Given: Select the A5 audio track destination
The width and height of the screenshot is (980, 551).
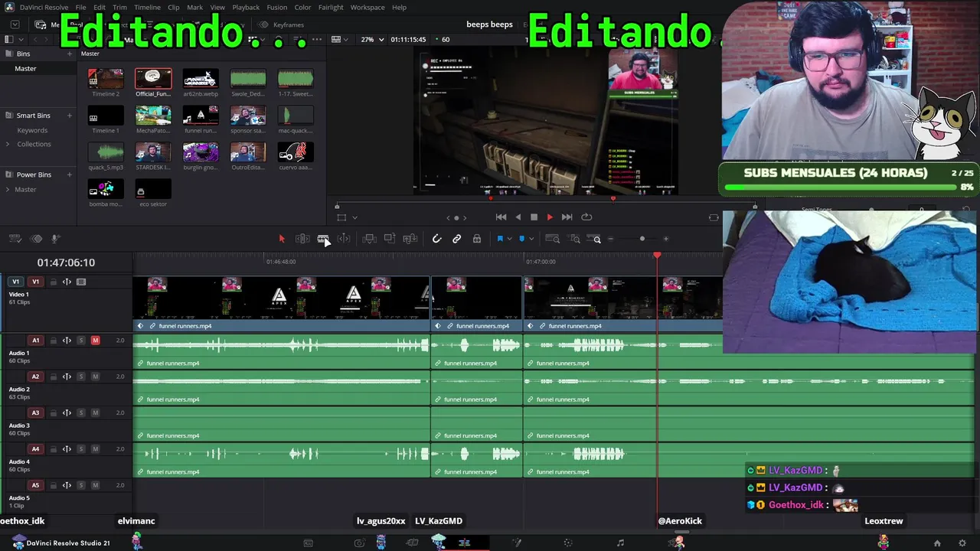Looking at the screenshot, I should (35, 485).
